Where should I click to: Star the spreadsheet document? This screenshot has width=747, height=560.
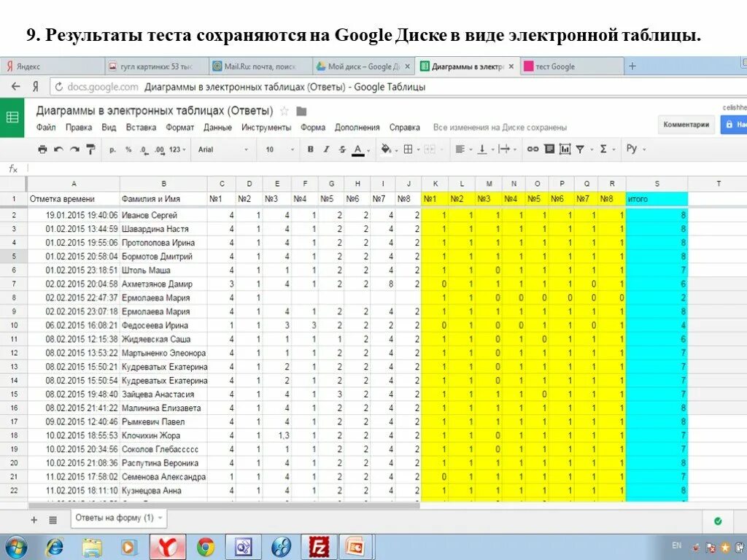284,112
